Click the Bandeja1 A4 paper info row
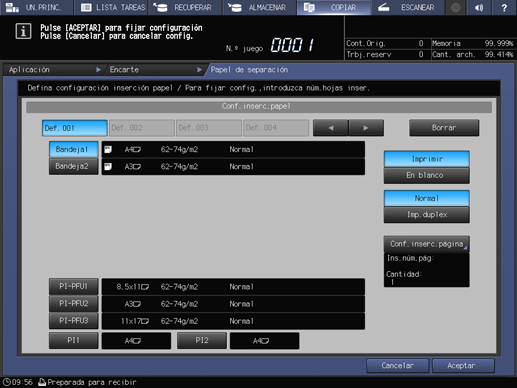The height and width of the screenshot is (388, 517). [x=233, y=149]
